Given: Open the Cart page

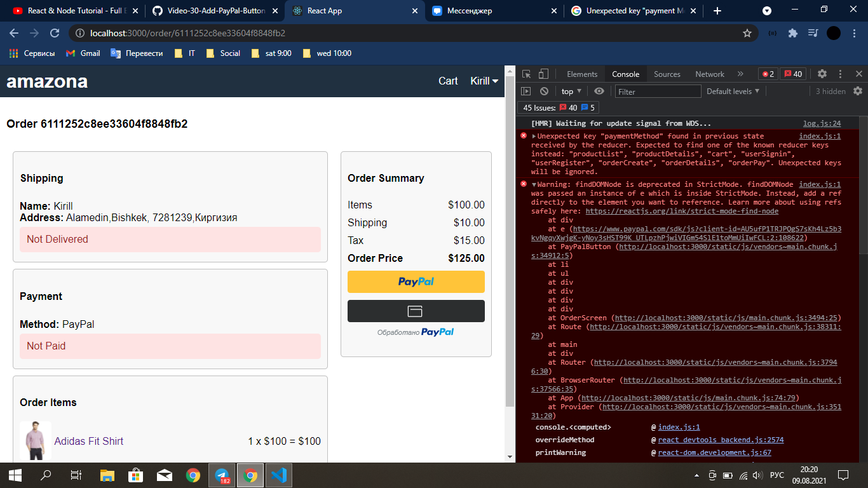Looking at the screenshot, I should point(448,81).
